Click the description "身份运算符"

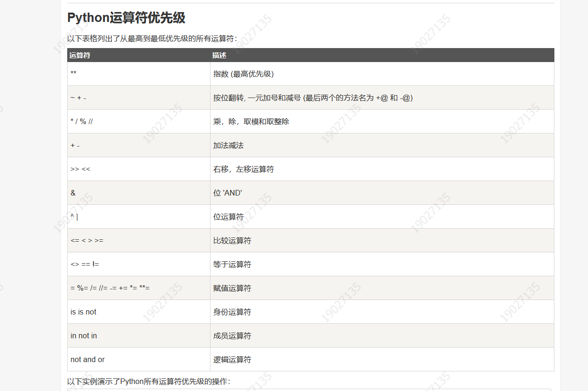[232, 312]
